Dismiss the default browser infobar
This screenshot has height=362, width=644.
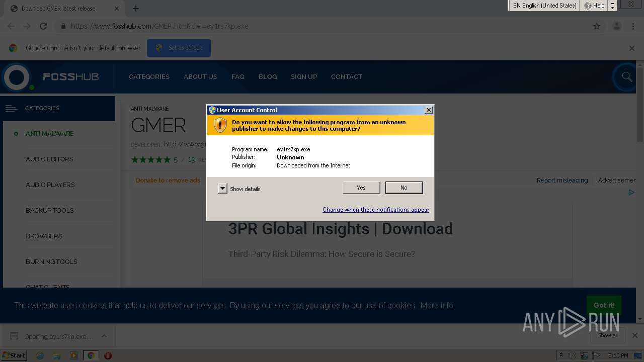click(632, 48)
